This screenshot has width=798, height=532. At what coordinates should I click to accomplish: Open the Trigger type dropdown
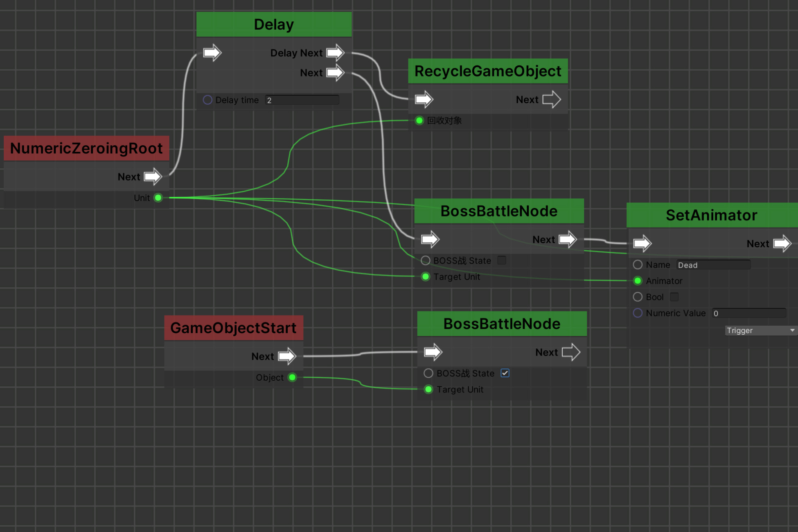(760, 330)
